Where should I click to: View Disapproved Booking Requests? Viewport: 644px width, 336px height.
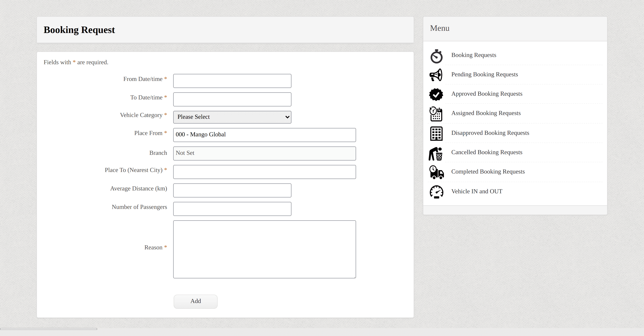tap(490, 133)
